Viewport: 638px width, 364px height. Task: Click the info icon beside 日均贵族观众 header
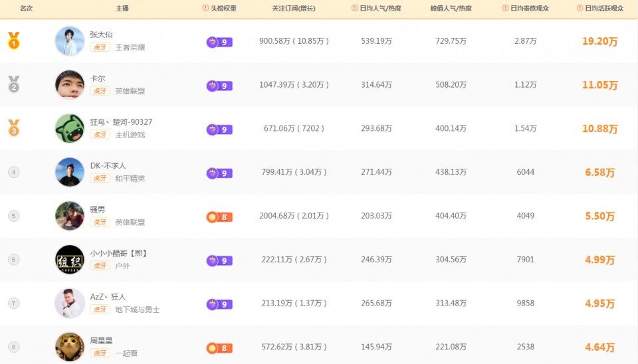[505, 8]
